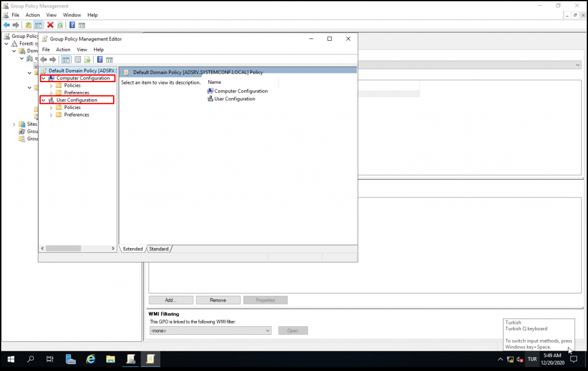
Task: Click the back navigation arrow in editor toolbar
Action: (x=42, y=59)
